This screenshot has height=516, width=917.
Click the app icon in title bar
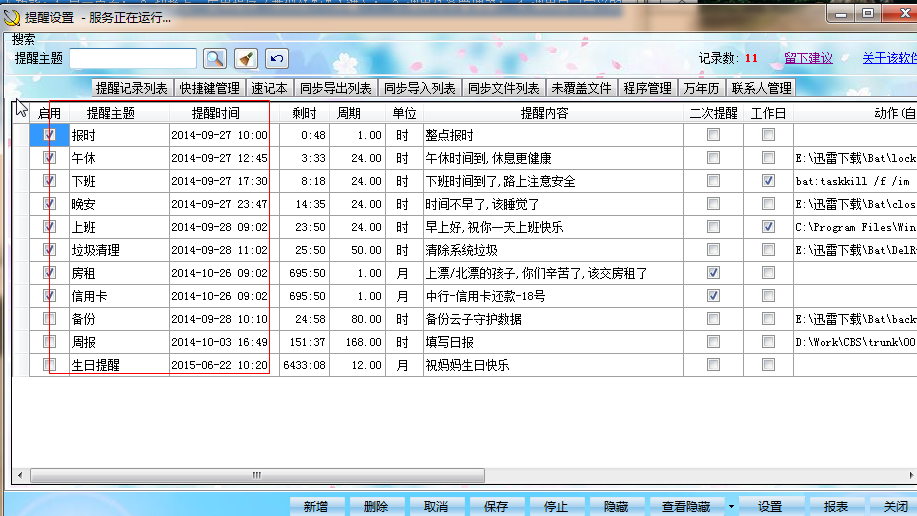click(12, 18)
